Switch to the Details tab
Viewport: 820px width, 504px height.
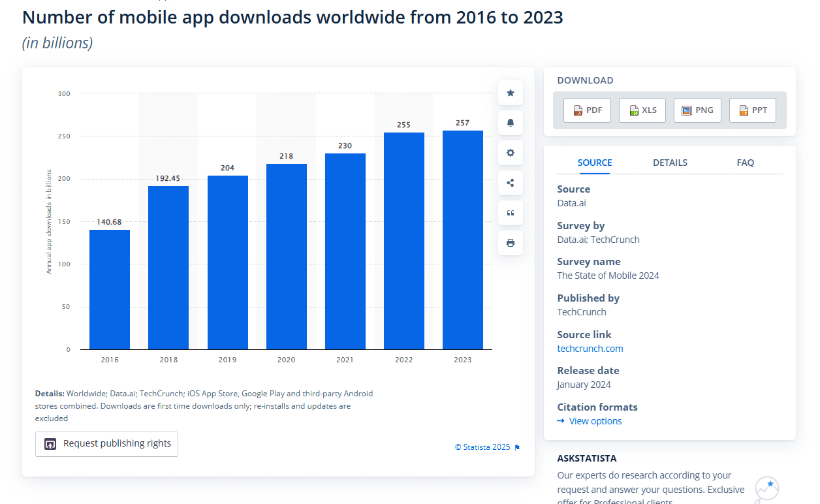point(670,163)
